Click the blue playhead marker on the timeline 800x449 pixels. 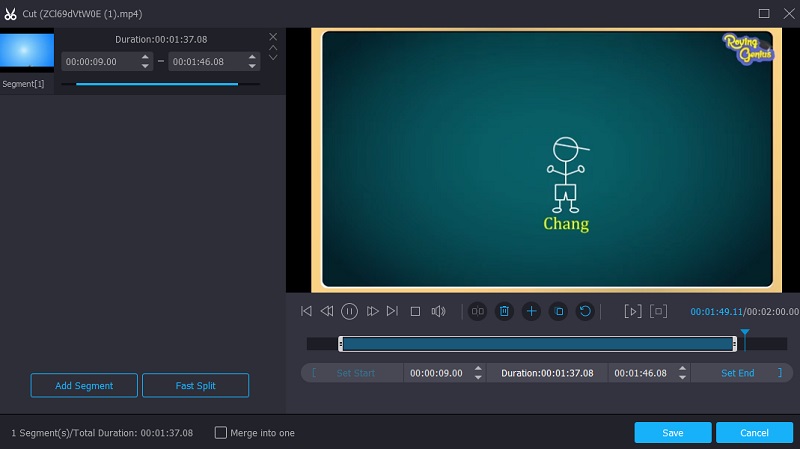coord(744,334)
